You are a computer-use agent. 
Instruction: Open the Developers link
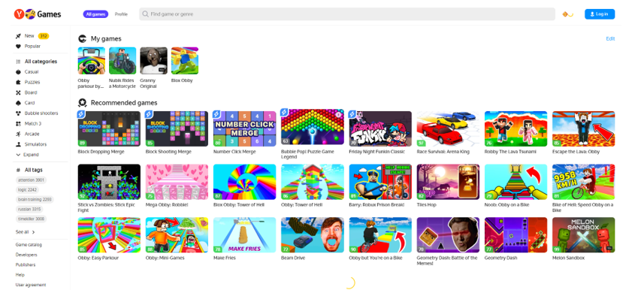pyautogui.click(x=26, y=255)
